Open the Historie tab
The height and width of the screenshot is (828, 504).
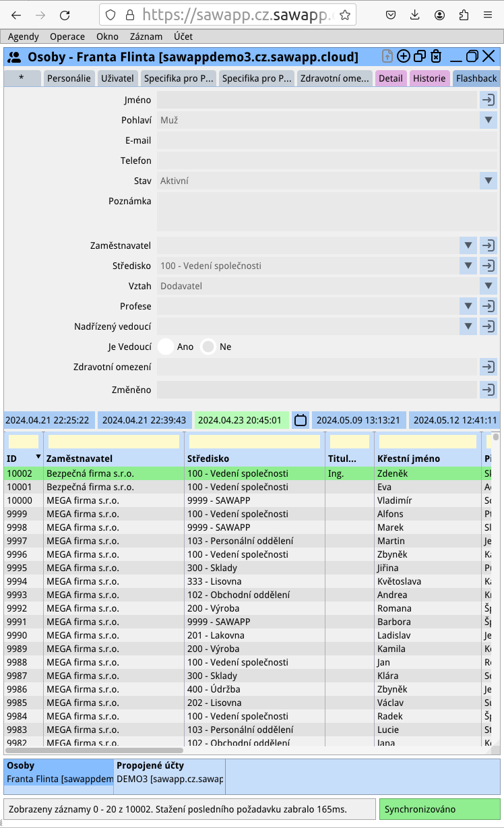pos(429,78)
